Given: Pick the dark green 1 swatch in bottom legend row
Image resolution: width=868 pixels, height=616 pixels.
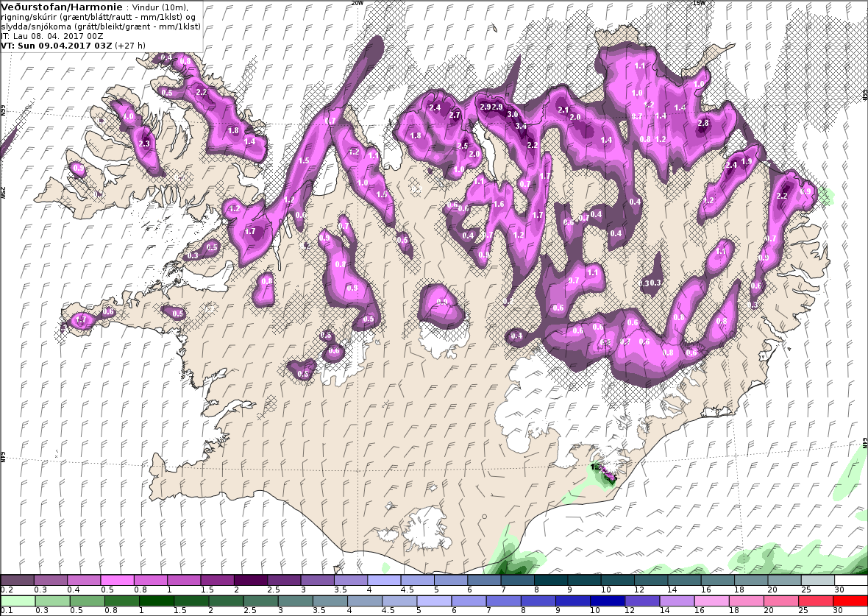Looking at the screenshot, I should pyautogui.click(x=157, y=601).
